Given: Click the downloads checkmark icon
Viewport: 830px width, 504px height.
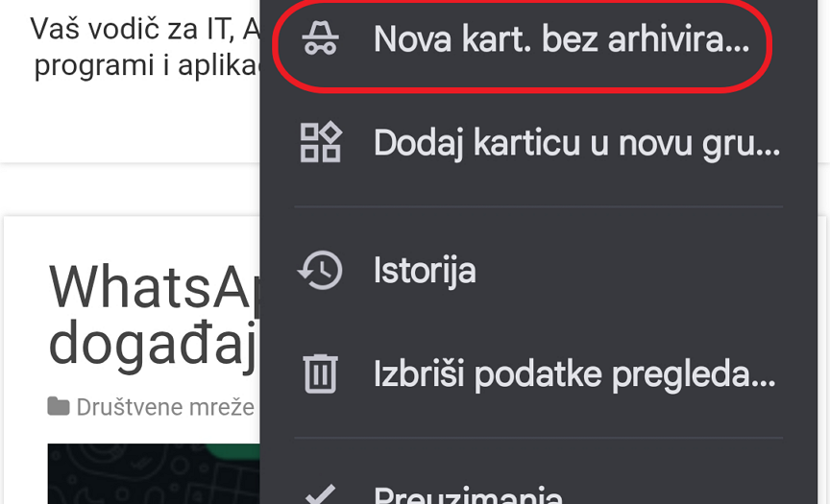Looking at the screenshot, I should (x=320, y=495).
